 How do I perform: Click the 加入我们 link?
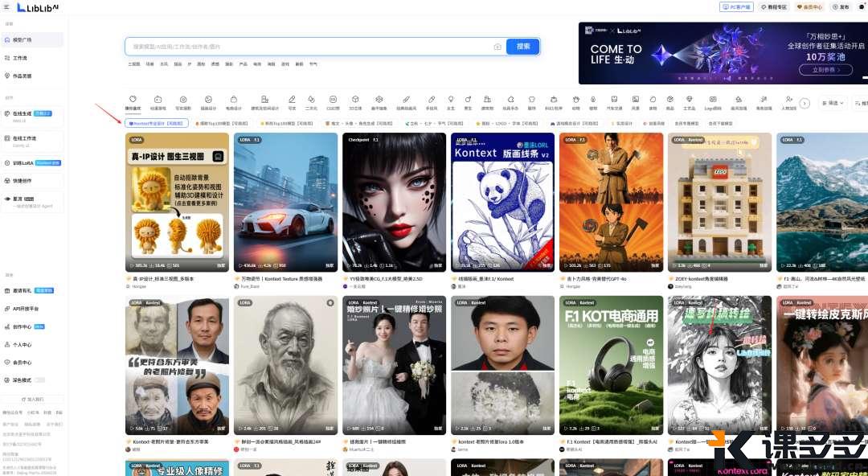(x=33, y=399)
